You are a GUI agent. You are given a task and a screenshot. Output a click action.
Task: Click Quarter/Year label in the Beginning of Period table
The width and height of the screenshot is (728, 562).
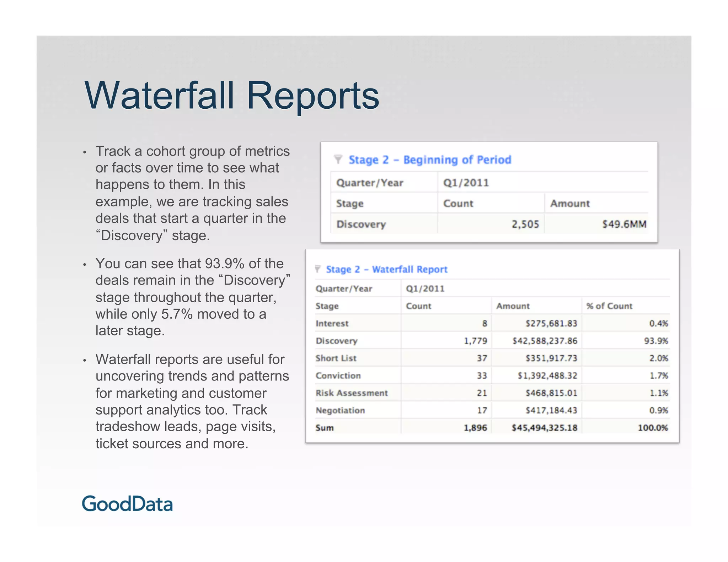pos(370,183)
